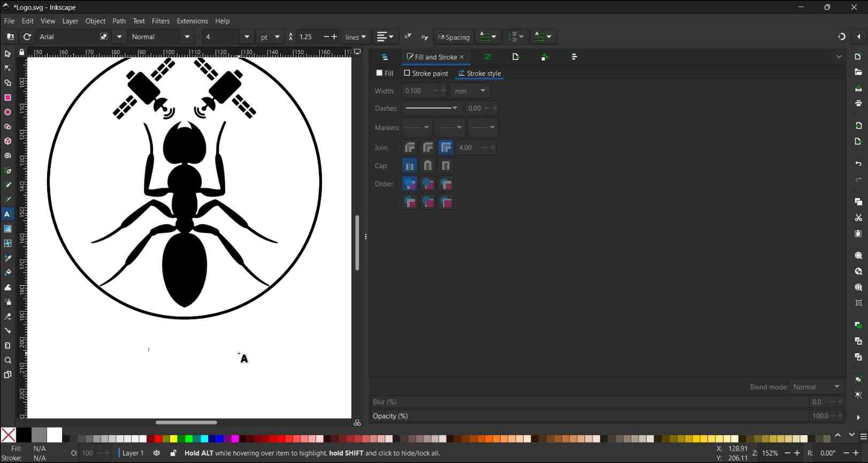Select the Rectangle tool
Viewport: 868px width, 463px height.
(x=7, y=98)
